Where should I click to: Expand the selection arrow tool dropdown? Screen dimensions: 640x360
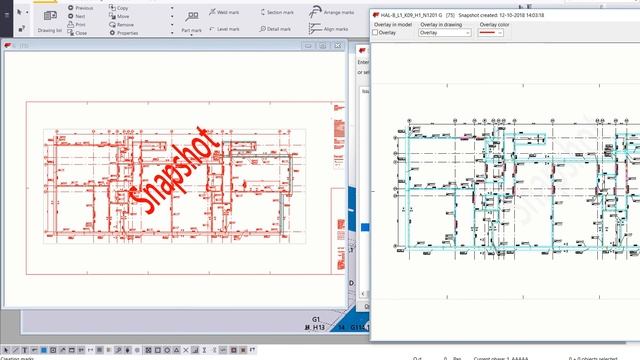point(27,12)
